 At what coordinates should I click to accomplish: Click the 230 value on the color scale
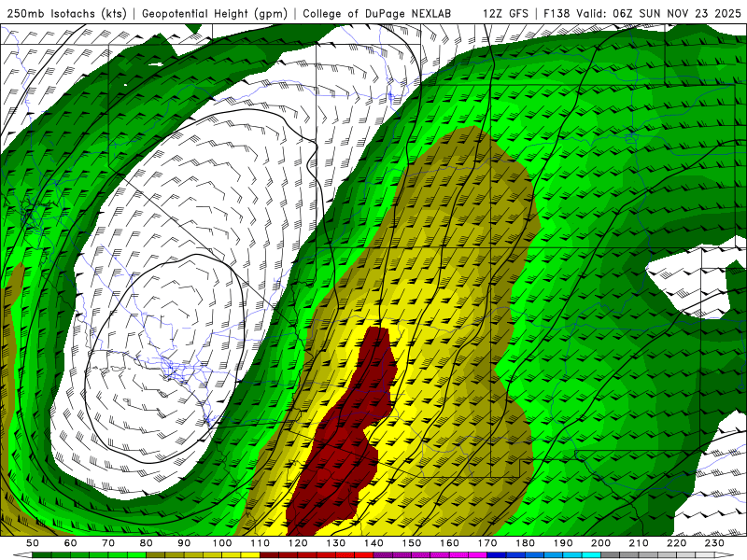point(714,543)
